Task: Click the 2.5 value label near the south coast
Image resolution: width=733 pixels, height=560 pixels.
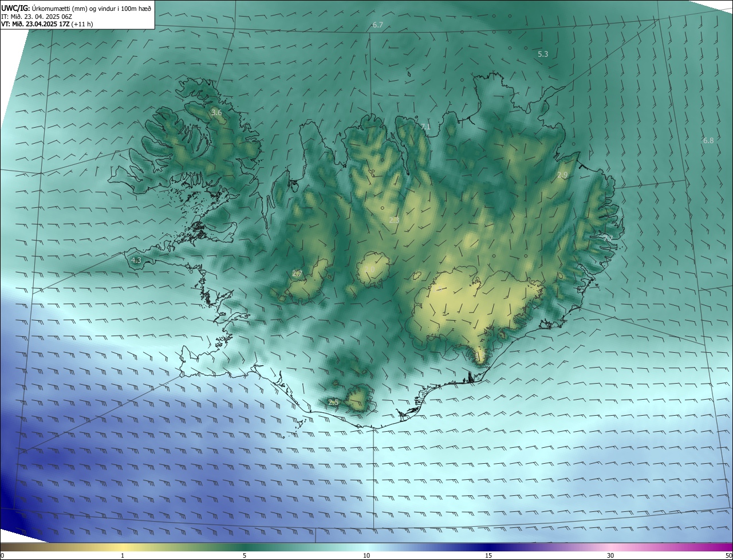Action: [334, 403]
